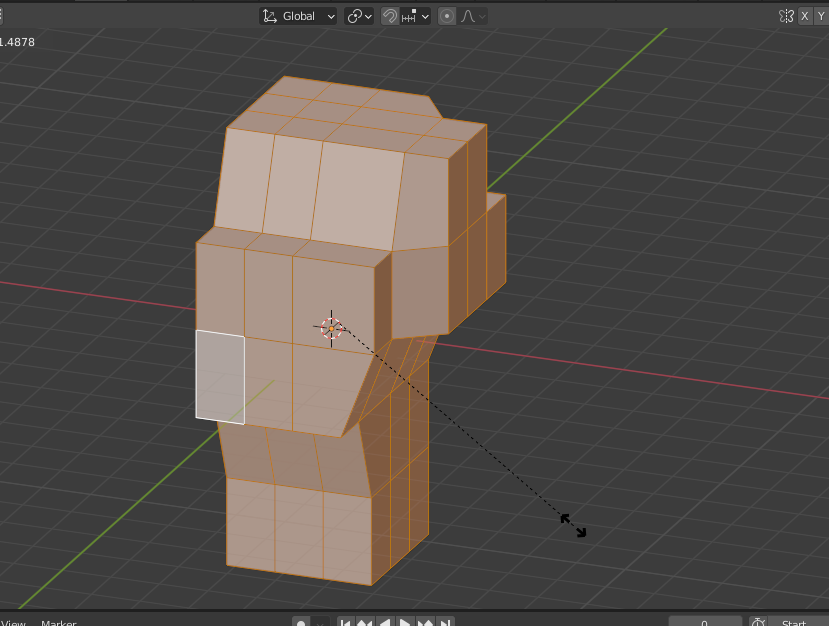Open the snapping increment options dropdown

point(416,16)
